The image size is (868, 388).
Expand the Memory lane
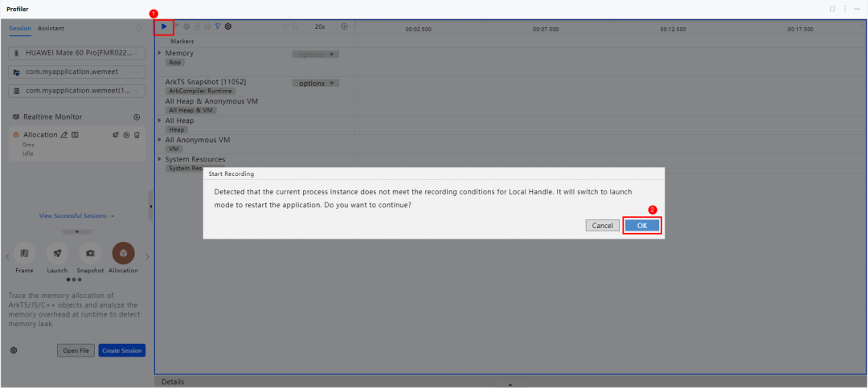(x=160, y=53)
